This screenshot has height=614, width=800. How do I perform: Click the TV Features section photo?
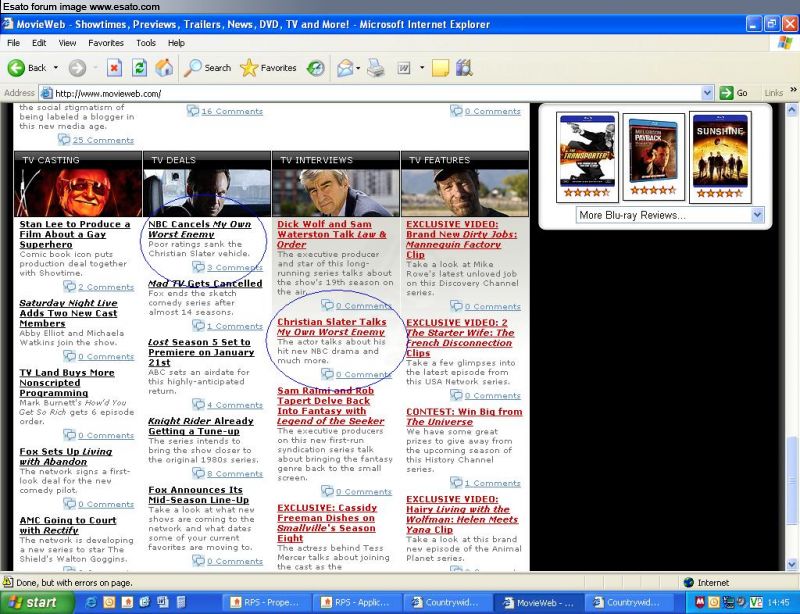click(x=465, y=192)
